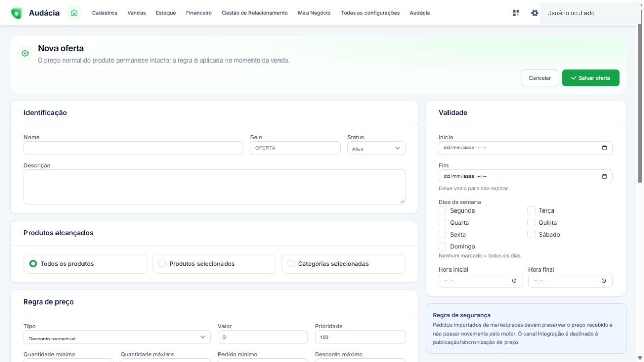Viewport: 644px width, 362px height.
Task: Open the Usuário ocultado user menu
Action: (x=590, y=13)
